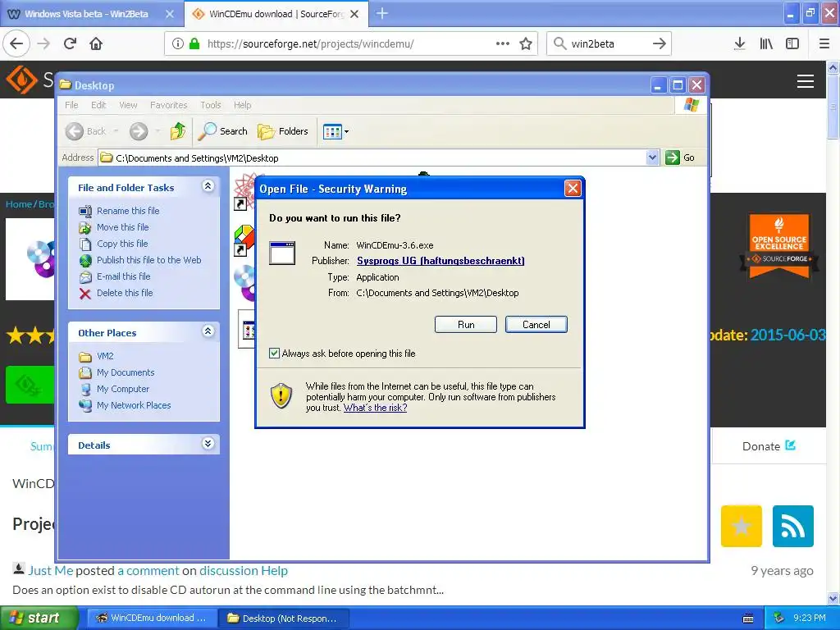Go up one folder level in Explorer
Viewport: 840px width, 630px height.
point(178,131)
